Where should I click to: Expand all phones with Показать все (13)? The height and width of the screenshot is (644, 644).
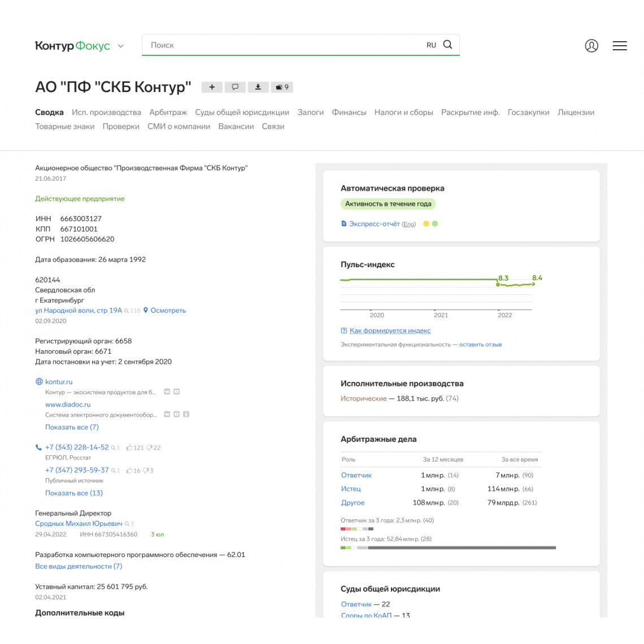tap(74, 493)
